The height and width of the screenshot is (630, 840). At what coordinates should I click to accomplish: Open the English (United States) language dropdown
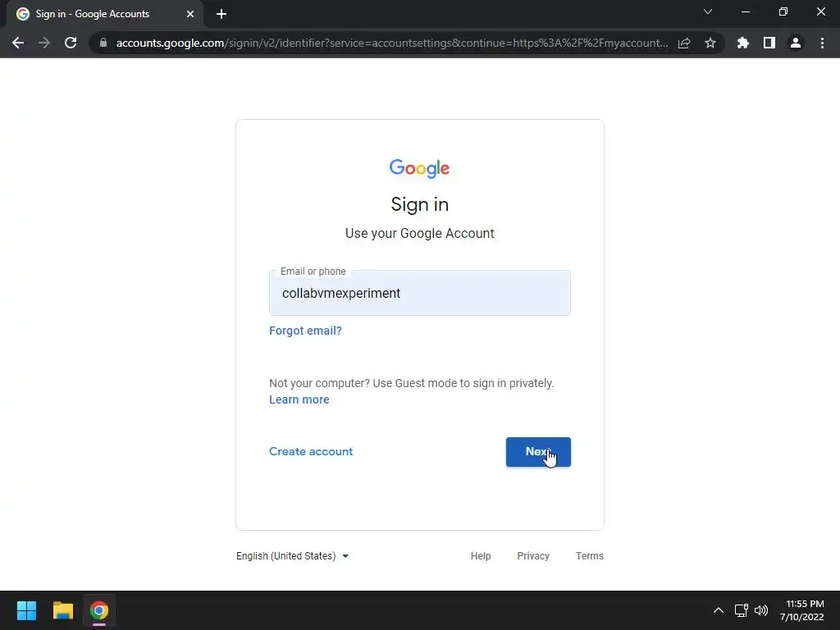coord(293,556)
